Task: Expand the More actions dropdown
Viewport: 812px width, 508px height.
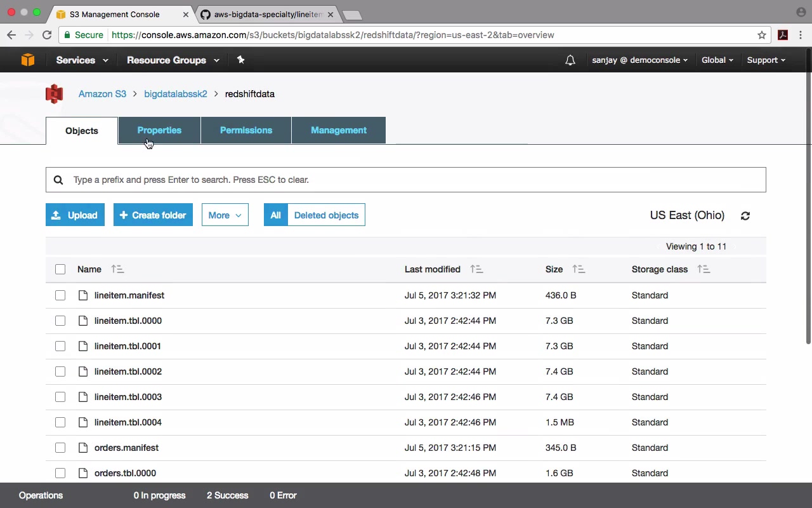Action: point(225,215)
